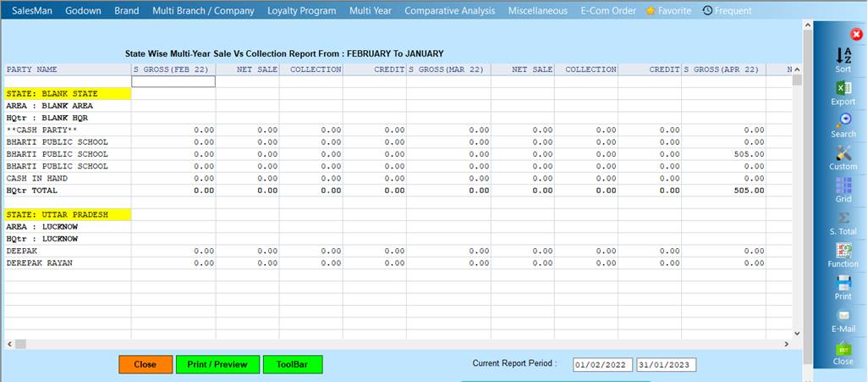The height and width of the screenshot is (382, 868).
Task: Click the red X close icon
Action: pyautogui.click(x=856, y=35)
